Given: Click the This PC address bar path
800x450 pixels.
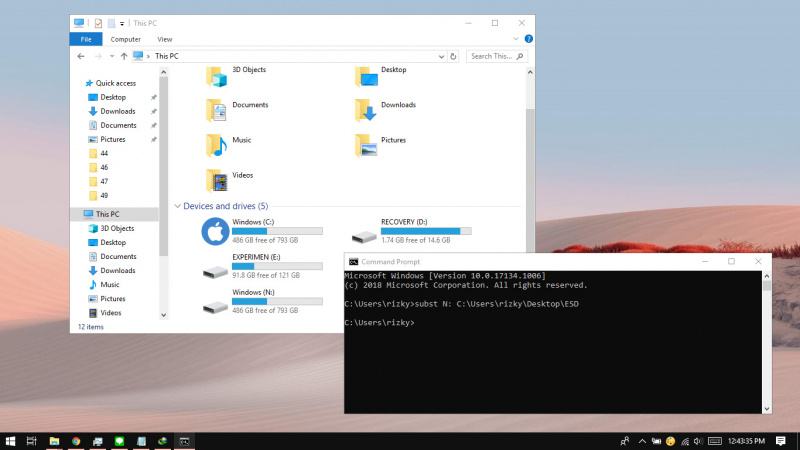Looking at the screenshot, I should pyautogui.click(x=166, y=56).
